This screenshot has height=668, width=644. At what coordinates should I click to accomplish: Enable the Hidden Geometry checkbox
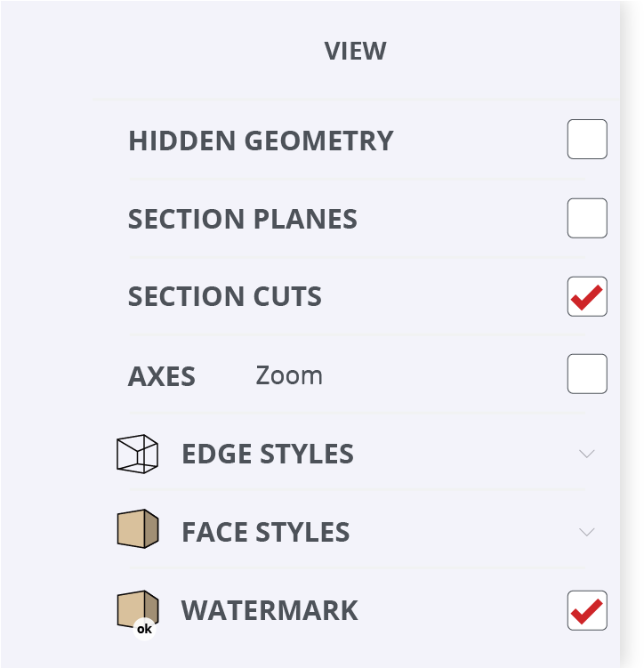click(587, 140)
